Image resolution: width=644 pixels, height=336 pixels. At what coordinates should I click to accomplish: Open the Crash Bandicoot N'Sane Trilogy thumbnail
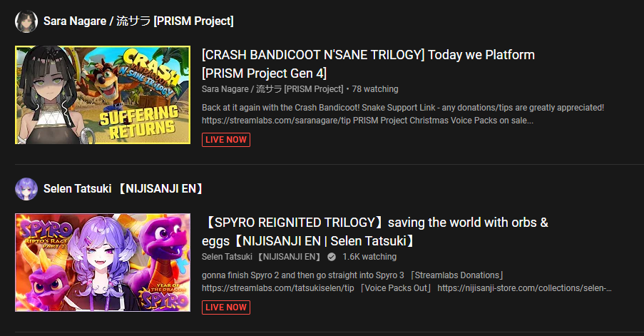click(103, 95)
